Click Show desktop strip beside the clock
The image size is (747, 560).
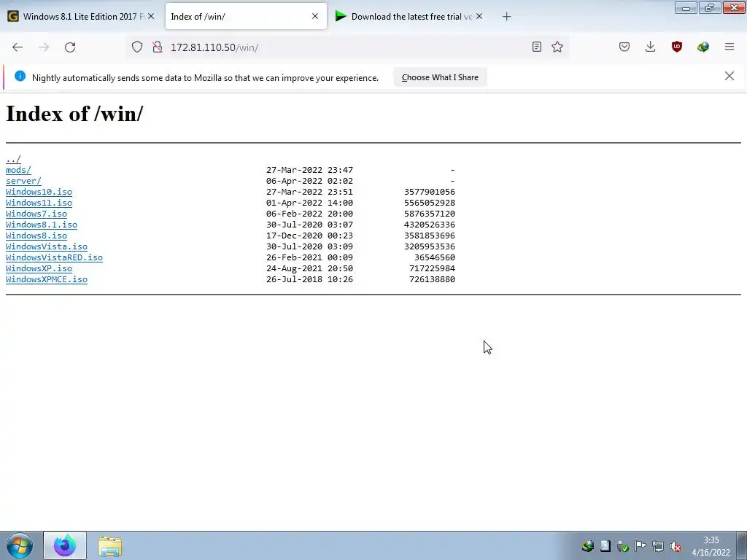(x=741, y=545)
